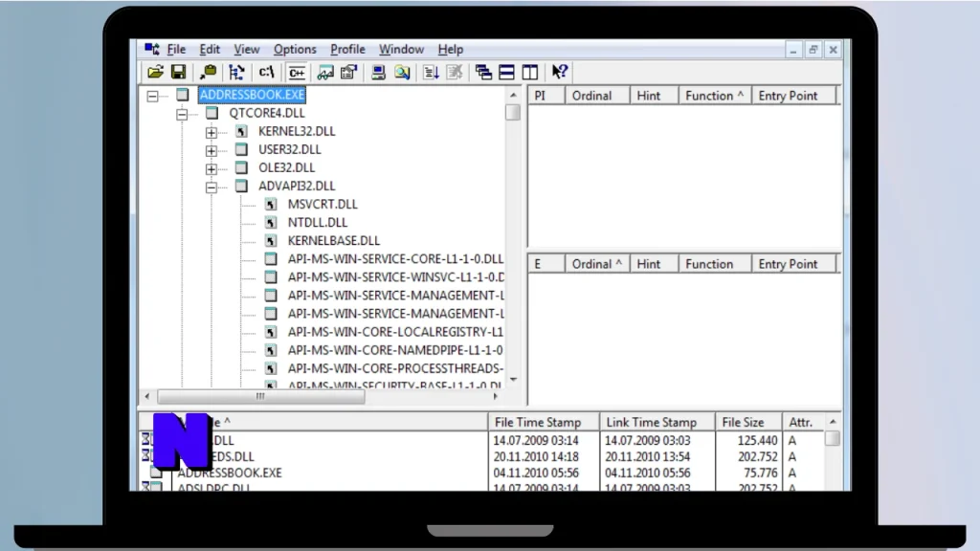This screenshot has height=551, width=980.
Task: Collapse the ADDRESSBOOK.EXE root node
Action: coord(152,97)
